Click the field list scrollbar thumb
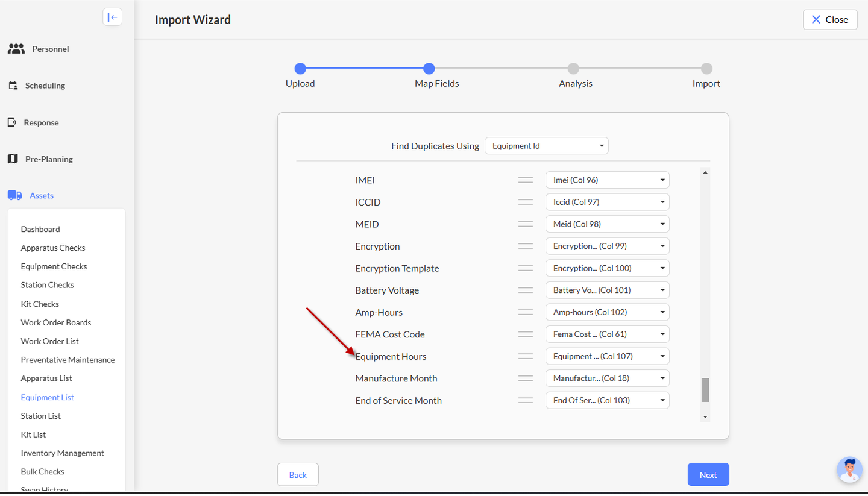Screen dimensions: 868x496 [705, 390]
